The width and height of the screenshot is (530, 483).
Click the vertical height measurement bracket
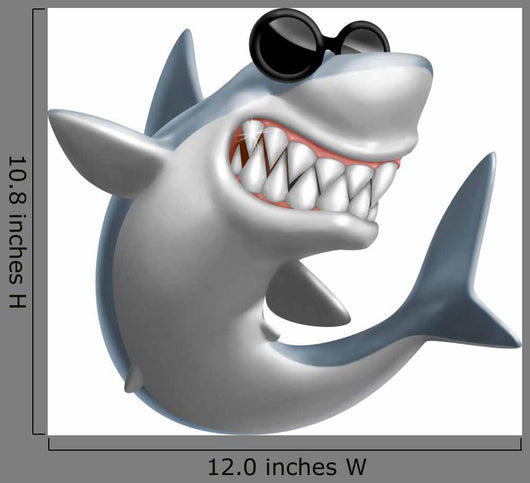(38, 221)
